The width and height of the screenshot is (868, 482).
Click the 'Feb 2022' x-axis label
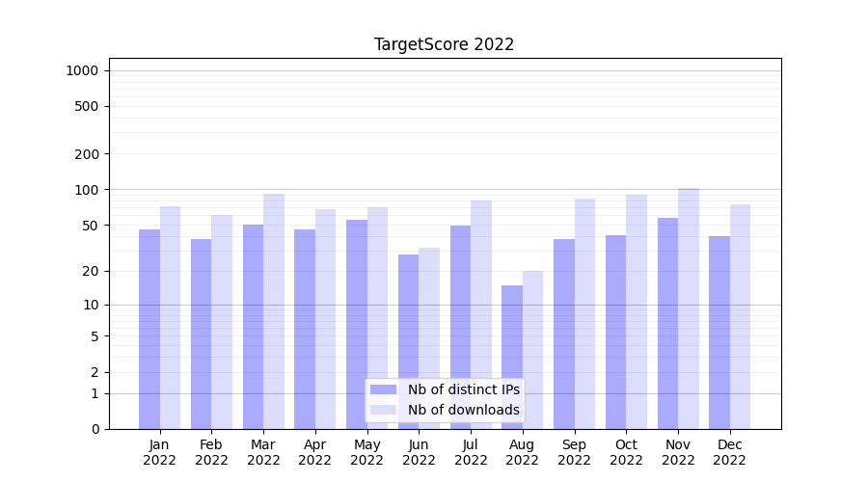[x=211, y=452]
